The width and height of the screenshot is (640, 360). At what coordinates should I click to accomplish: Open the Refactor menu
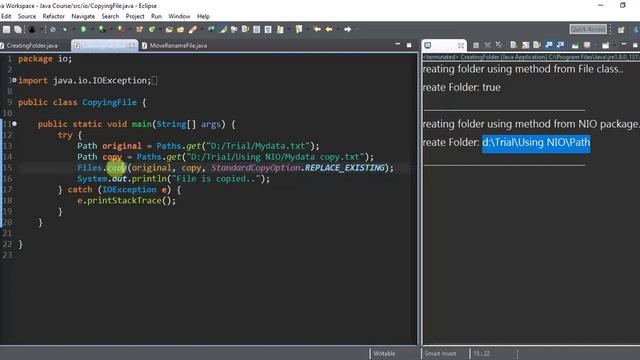[x=53, y=16]
